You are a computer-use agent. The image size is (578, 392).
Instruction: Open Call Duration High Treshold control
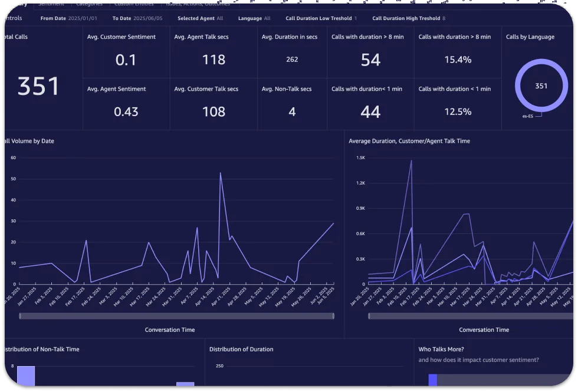tap(408, 18)
